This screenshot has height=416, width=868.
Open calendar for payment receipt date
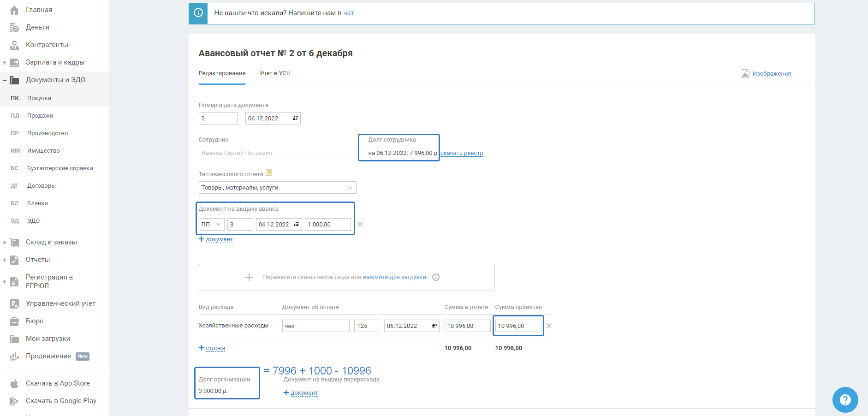(x=434, y=326)
